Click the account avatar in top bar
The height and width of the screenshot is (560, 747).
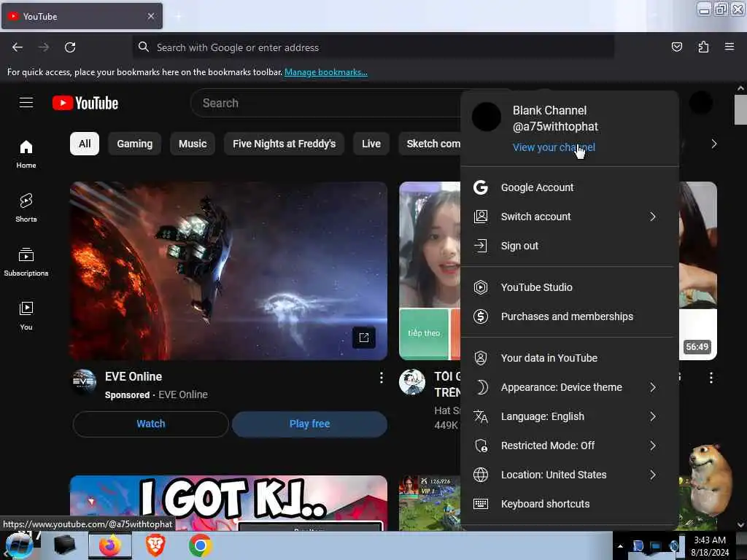[701, 103]
